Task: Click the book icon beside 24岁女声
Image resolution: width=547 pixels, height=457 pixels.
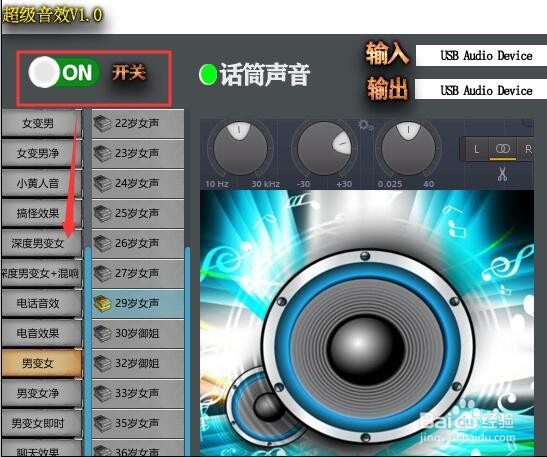Action: click(103, 184)
